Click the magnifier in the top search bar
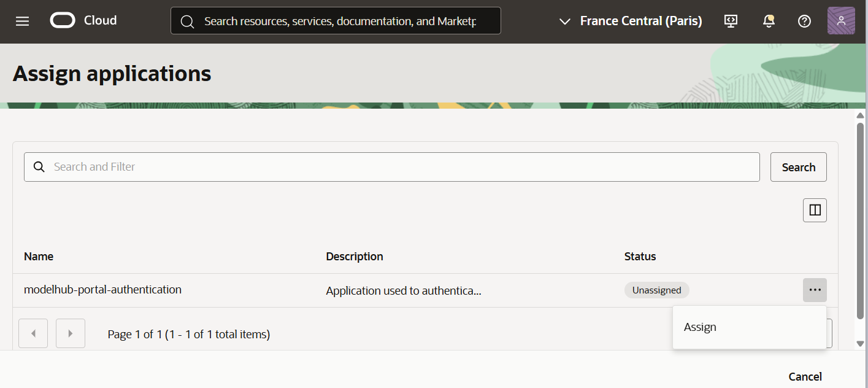 coord(188,20)
